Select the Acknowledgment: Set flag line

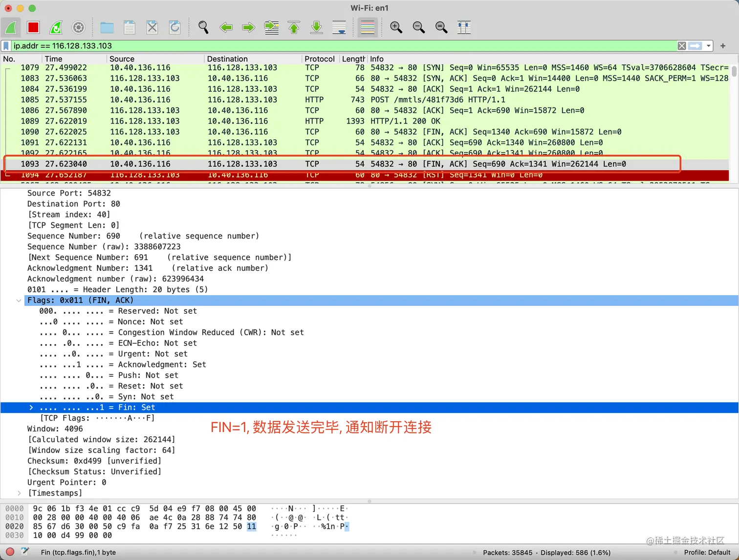tap(123, 365)
